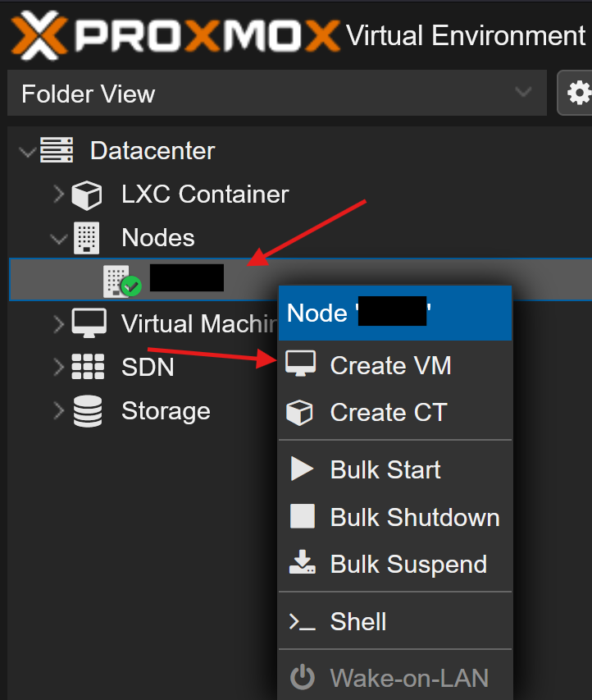This screenshot has height=700, width=592.
Task: Collapse the Nodes folder
Action: pos(58,238)
